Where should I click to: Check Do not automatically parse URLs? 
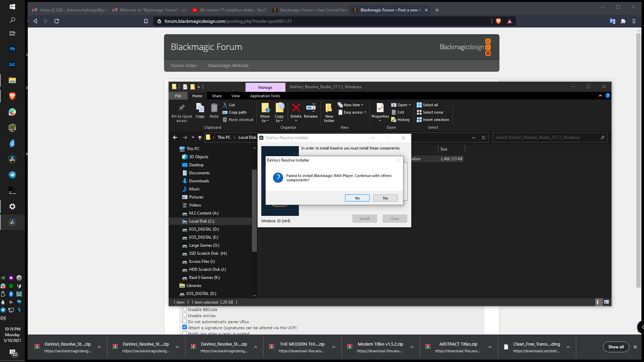click(184, 321)
